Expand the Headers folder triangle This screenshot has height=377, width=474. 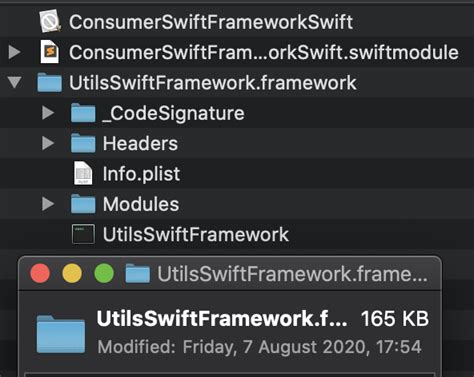[x=48, y=143]
